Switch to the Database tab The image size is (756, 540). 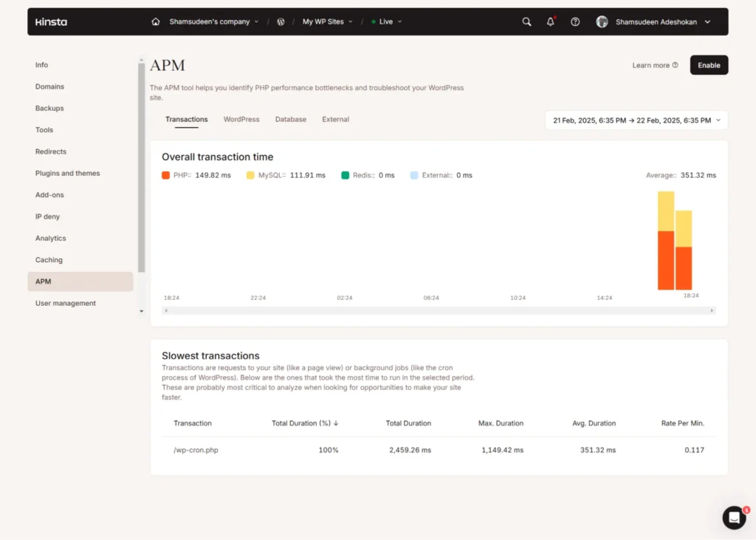pos(290,119)
